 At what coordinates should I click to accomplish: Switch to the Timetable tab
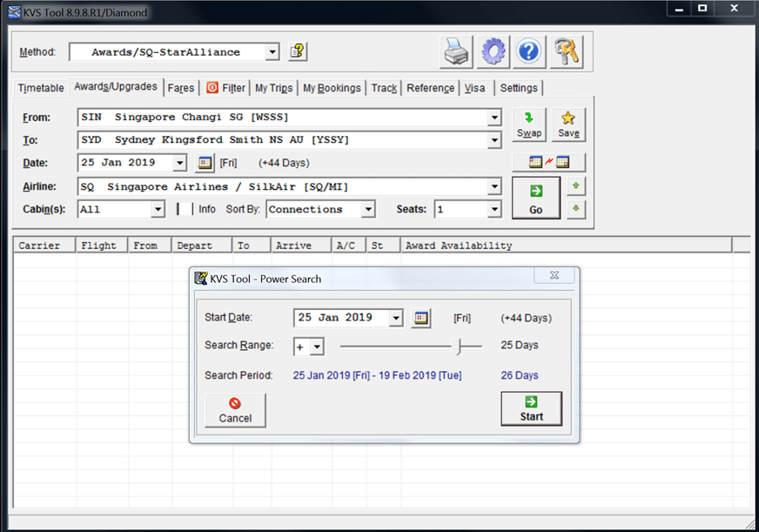click(x=41, y=88)
